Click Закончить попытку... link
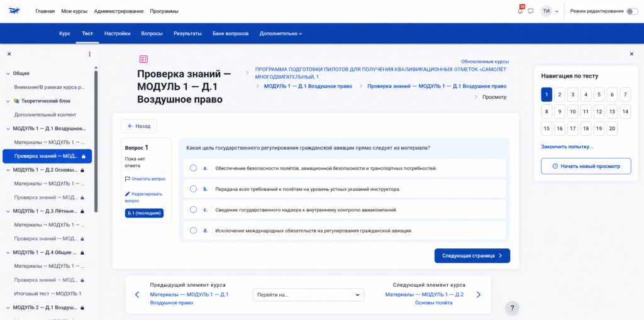The width and height of the screenshot is (644, 320). (567, 146)
